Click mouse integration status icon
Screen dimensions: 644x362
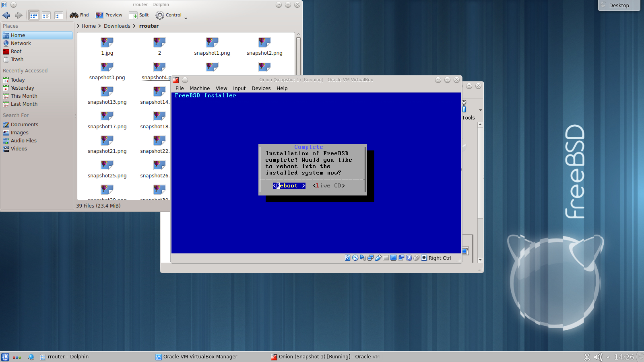pos(417,258)
